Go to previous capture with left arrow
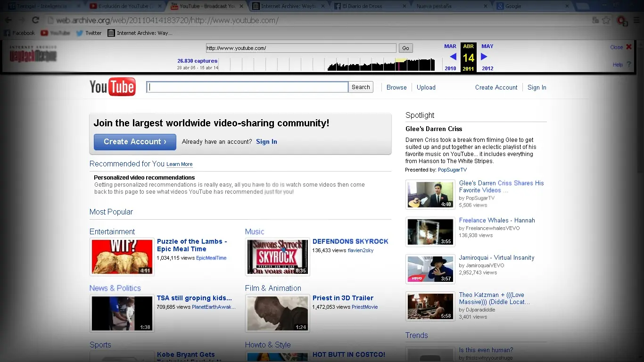644x362 pixels. pyautogui.click(x=453, y=57)
